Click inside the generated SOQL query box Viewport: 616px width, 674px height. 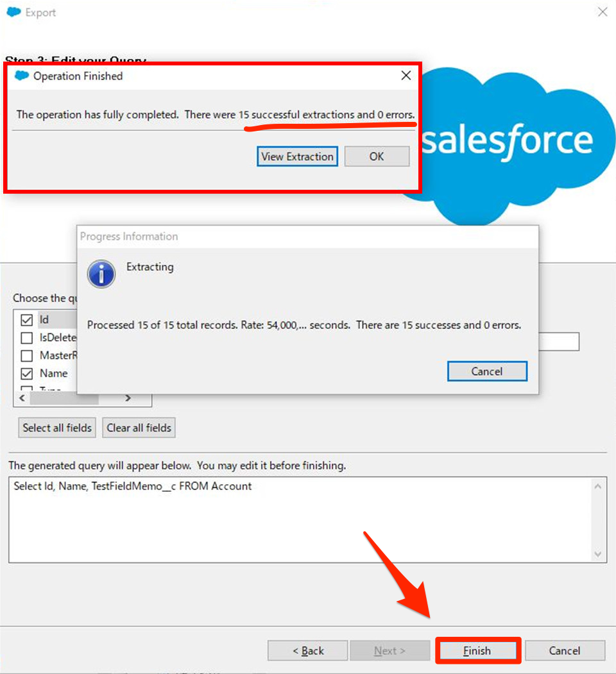pyautogui.click(x=301, y=519)
